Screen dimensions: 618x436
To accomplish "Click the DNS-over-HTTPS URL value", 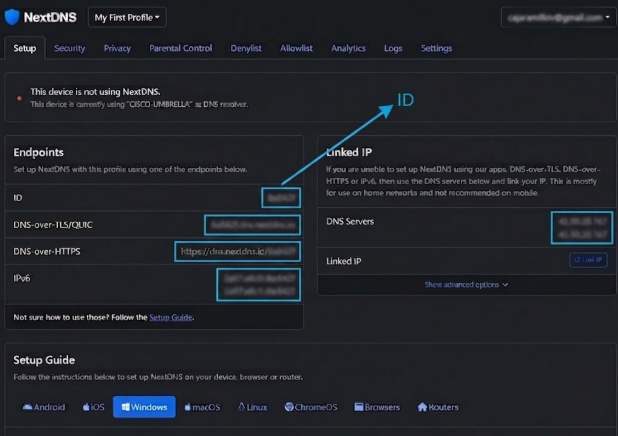I will (238, 252).
